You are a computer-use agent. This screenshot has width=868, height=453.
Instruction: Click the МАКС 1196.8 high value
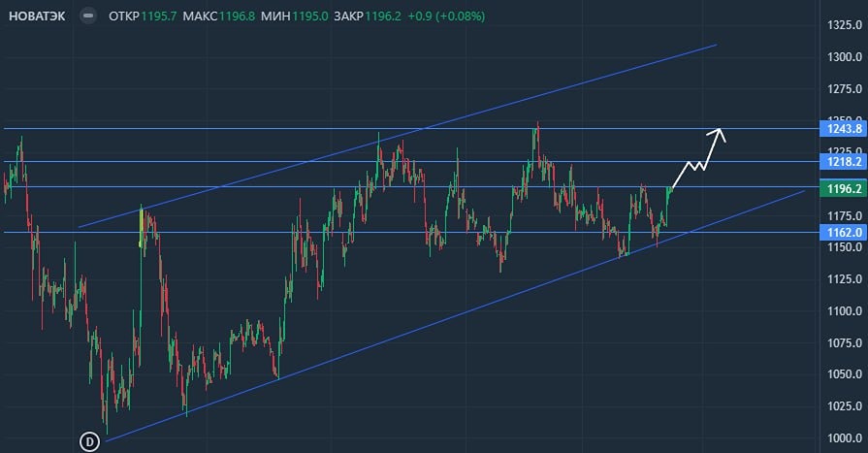[218, 16]
